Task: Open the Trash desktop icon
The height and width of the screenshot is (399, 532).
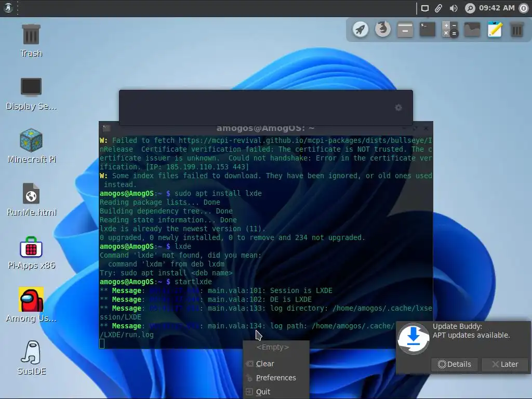Action: pos(31,41)
